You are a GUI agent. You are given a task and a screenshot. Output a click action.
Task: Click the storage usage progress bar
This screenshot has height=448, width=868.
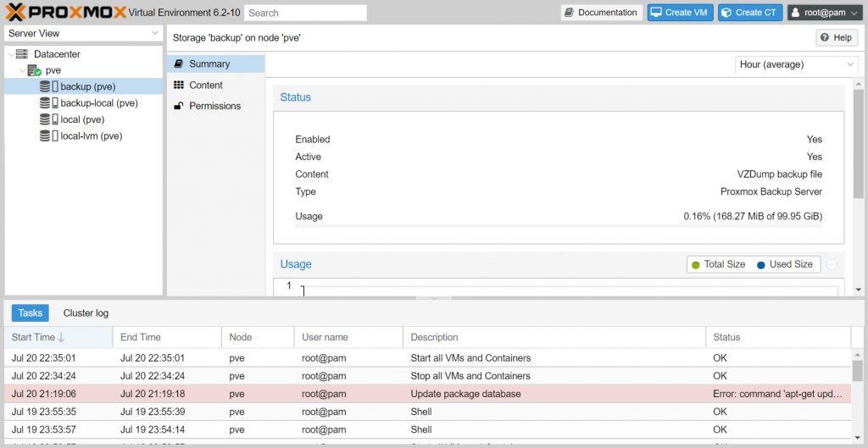(559, 225)
